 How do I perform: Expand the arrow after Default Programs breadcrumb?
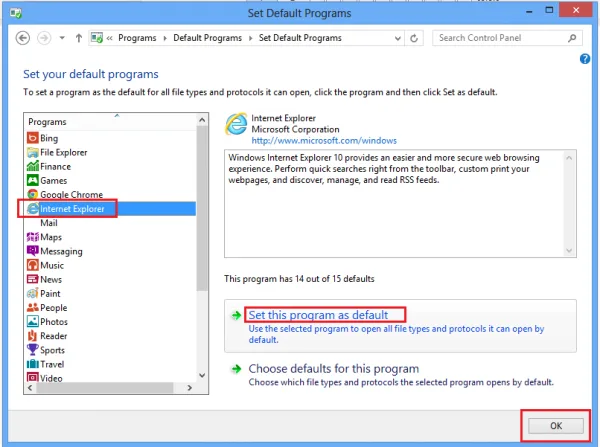click(251, 38)
